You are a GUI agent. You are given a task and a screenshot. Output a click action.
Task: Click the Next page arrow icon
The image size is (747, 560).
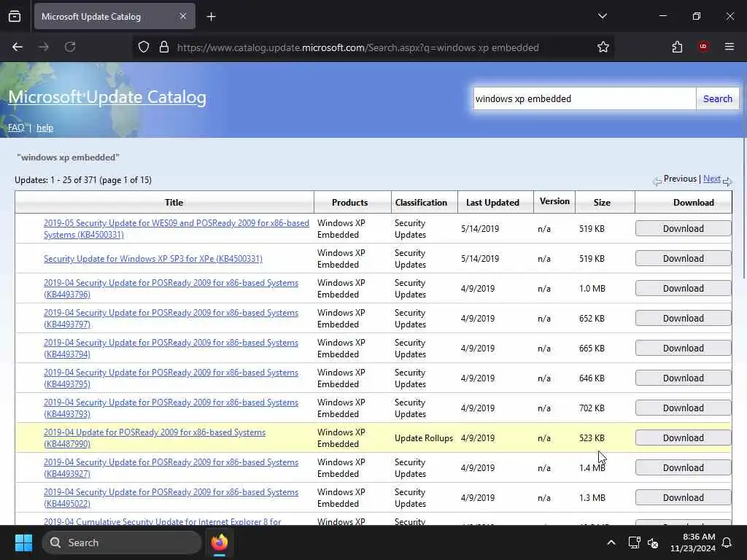[x=727, y=182]
